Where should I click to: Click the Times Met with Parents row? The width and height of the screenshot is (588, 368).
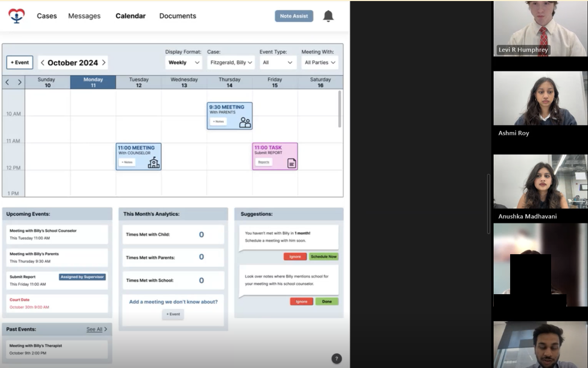coord(173,257)
